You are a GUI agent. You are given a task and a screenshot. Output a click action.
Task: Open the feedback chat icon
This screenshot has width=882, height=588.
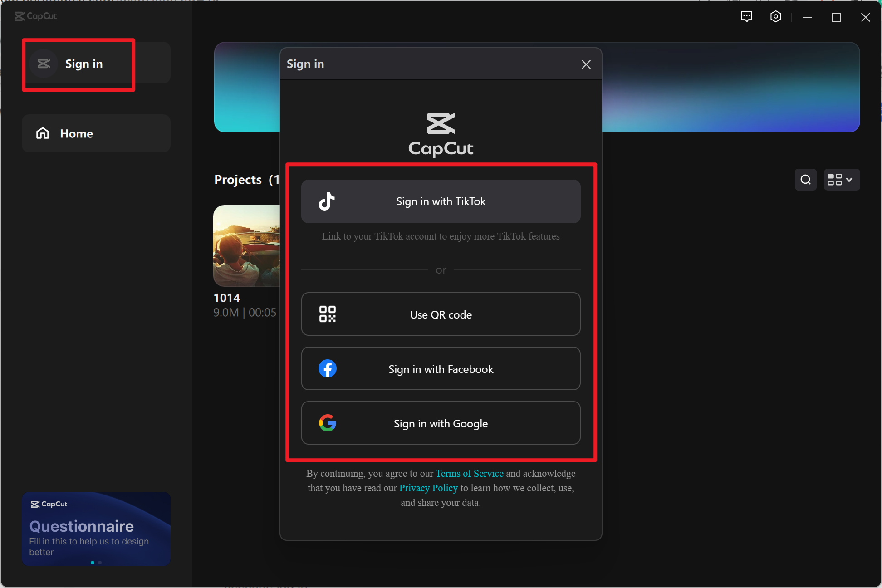coord(746,17)
